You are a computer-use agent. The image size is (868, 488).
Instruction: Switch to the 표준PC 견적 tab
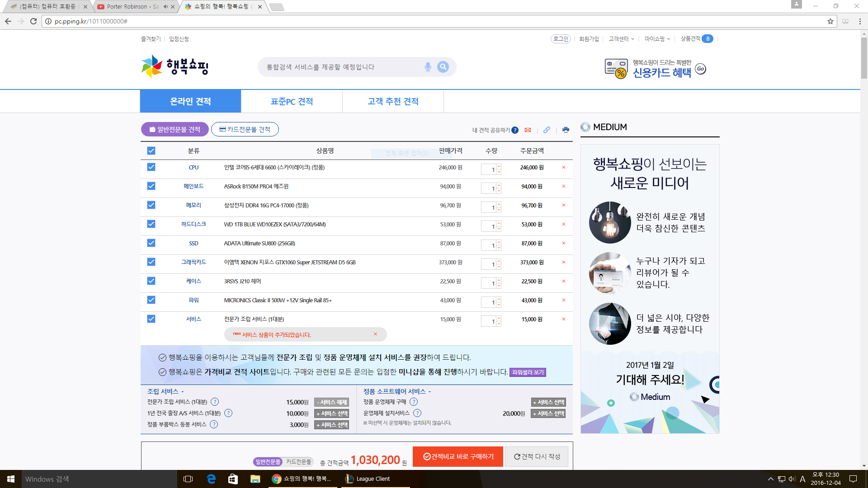[x=292, y=101]
